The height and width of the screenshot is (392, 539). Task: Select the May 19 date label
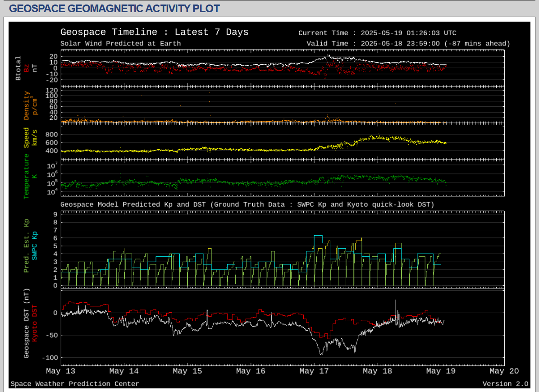pos(441,371)
